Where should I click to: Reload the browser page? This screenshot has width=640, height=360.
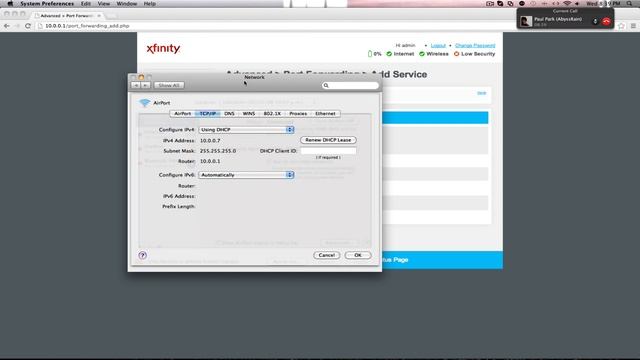(28, 26)
